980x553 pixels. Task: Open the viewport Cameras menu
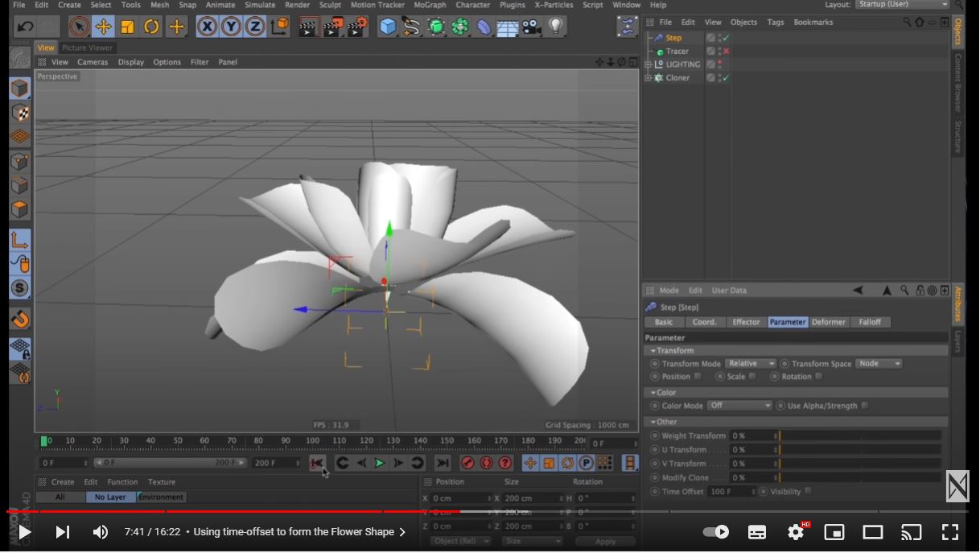(93, 62)
